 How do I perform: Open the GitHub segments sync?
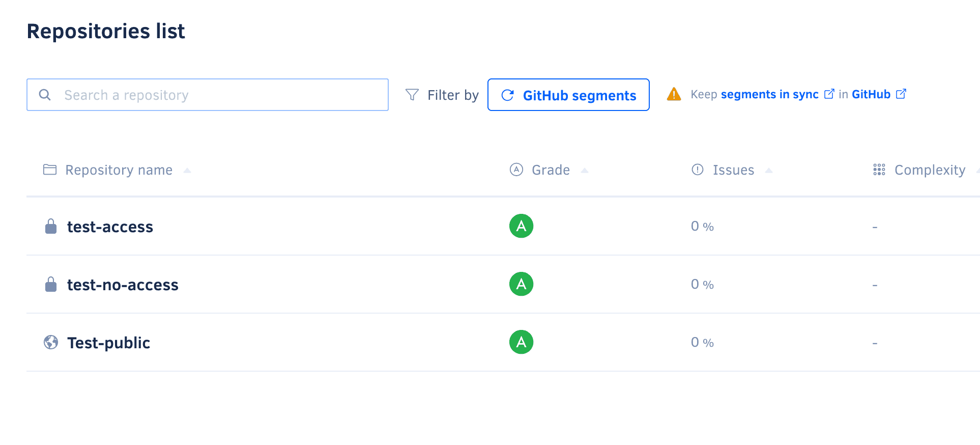(x=568, y=95)
